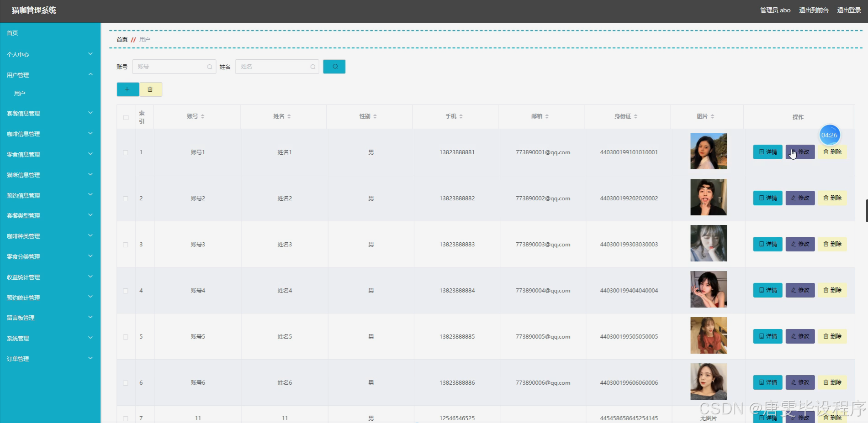Viewport: 868px width, 423px height.
Task: Sort by 邮箱 column arrows
Action: pyautogui.click(x=547, y=116)
